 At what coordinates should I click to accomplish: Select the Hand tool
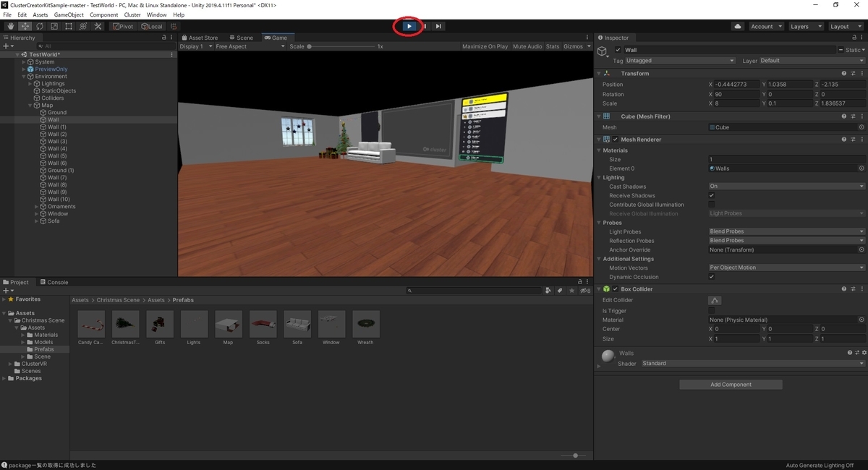coord(11,26)
